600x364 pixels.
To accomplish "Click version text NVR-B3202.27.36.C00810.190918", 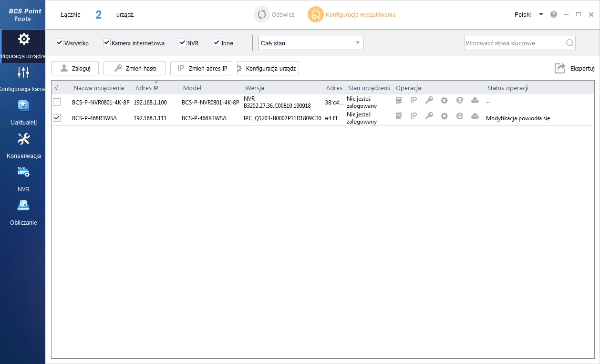I will pos(277,102).
